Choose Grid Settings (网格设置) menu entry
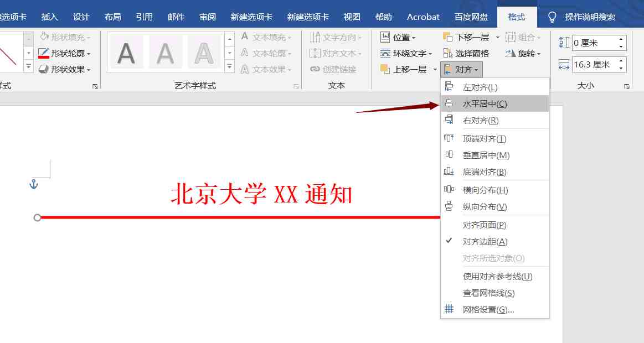The width and height of the screenshot is (644, 343). [494, 309]
